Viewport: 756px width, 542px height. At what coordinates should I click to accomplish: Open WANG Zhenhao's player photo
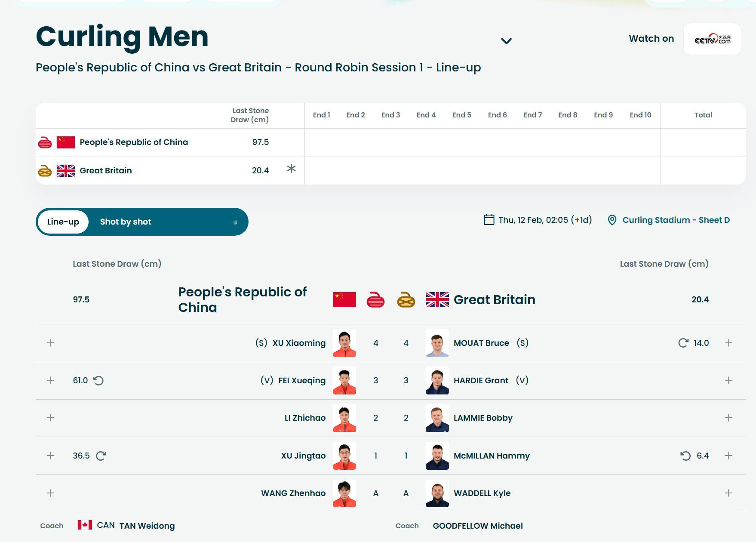tap(344, 493)
